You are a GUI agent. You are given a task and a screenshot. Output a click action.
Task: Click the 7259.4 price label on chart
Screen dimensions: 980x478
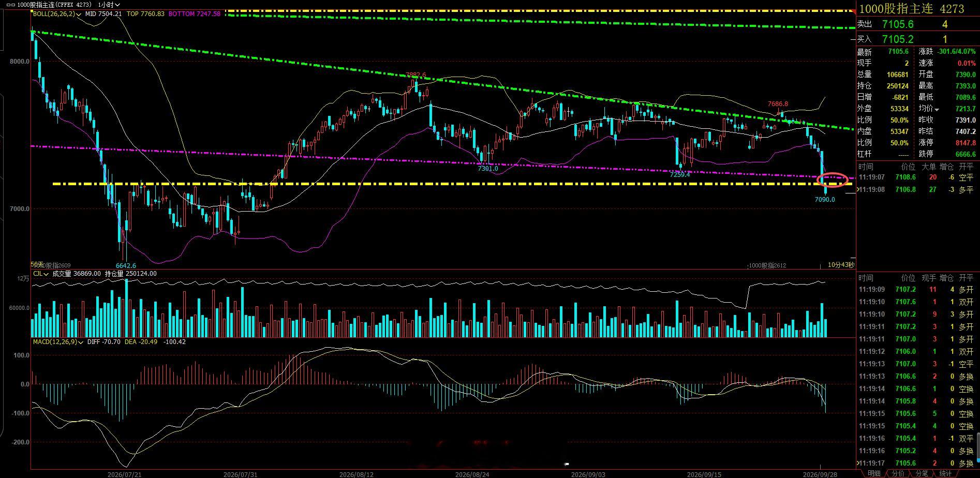(x=680, y=175)
